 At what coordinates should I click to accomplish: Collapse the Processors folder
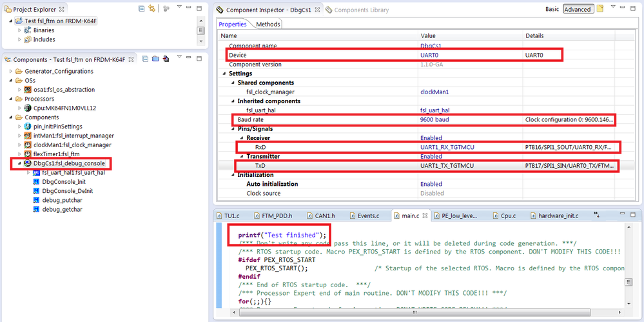point(11,99)
